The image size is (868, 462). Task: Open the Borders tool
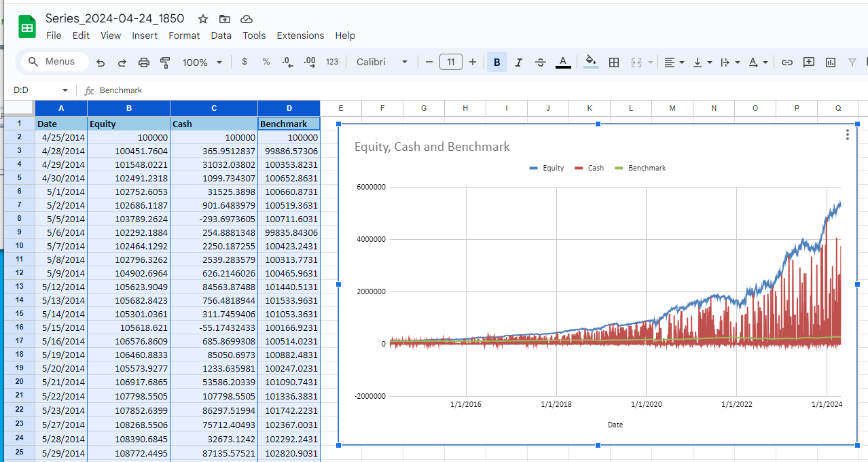(613, 63)
